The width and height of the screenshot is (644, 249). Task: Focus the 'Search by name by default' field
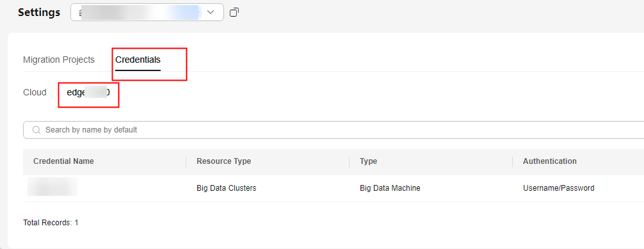(x=334, y=130)
